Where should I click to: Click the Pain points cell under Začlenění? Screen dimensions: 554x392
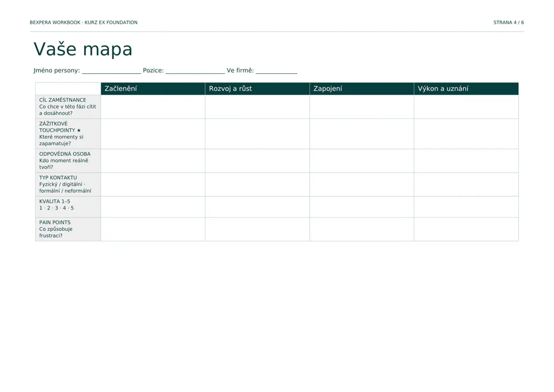[153, 229]
